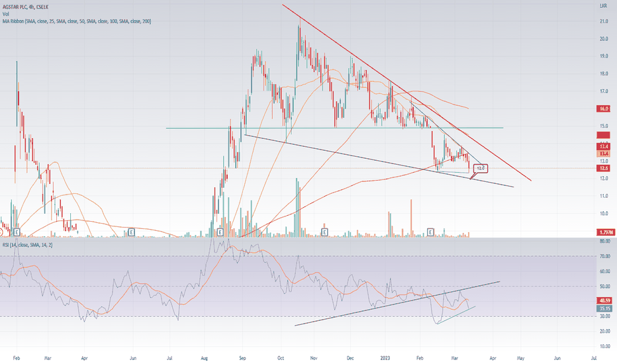
Task: Click the 50.00 RSI axis label
Action: click(x=605, y=287)
